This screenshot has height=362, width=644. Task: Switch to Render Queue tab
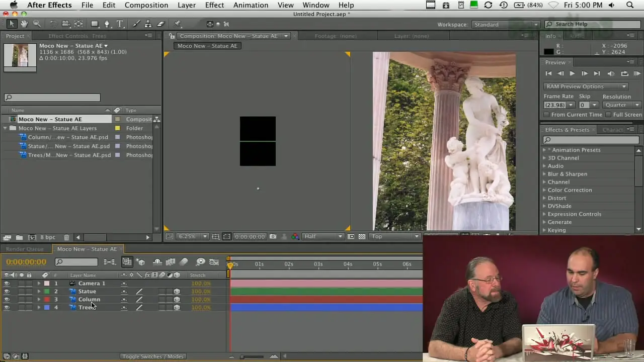point(25,249)
